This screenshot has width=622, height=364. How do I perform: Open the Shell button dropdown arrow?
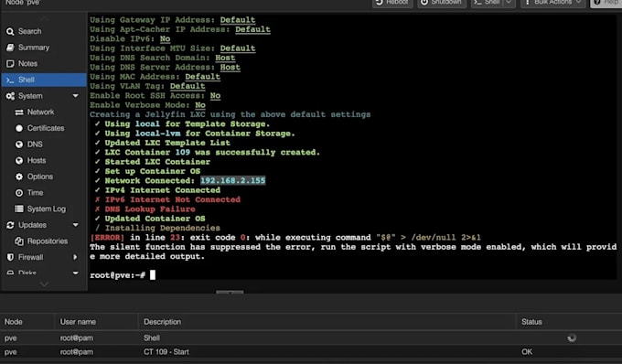pyautogui.click(x=509, y=3)
